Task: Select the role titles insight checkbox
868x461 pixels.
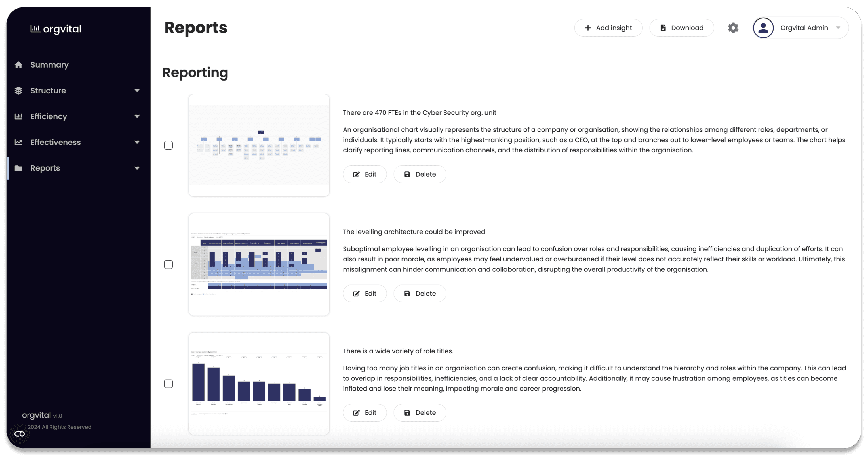Action: pos(168,384)
